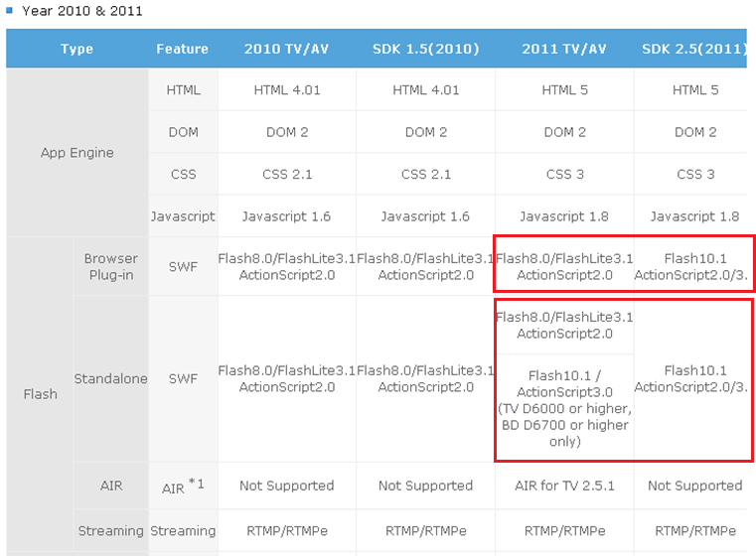Select the 'DOM' feature cell
Image resolution: width=756 pixels, height=557 pixels.
click(183, 132)
